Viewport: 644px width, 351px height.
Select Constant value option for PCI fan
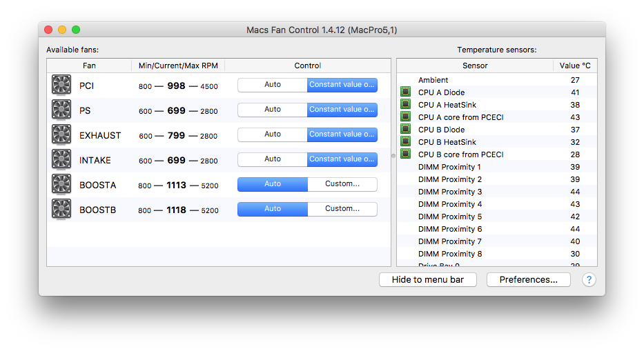pos(342,85)
